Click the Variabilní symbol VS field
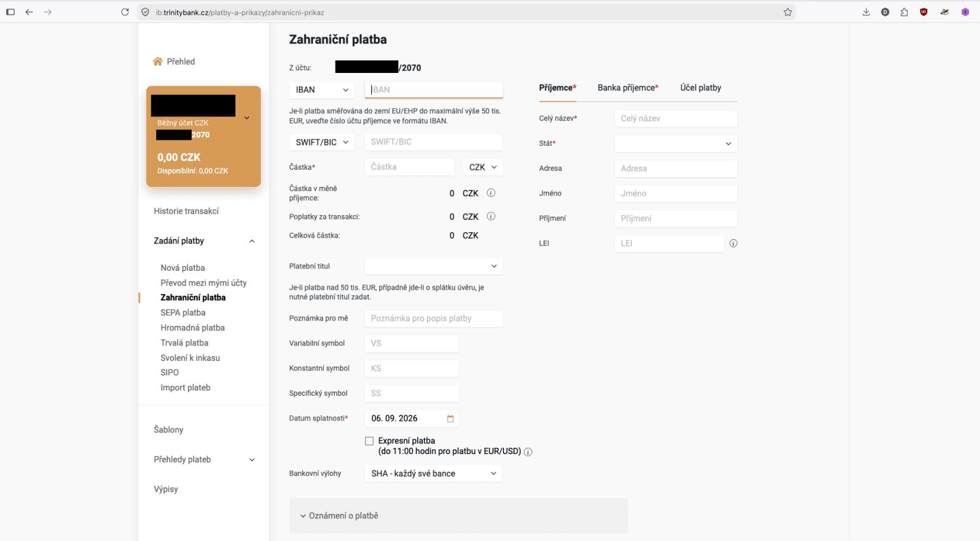 pos(412,344)
